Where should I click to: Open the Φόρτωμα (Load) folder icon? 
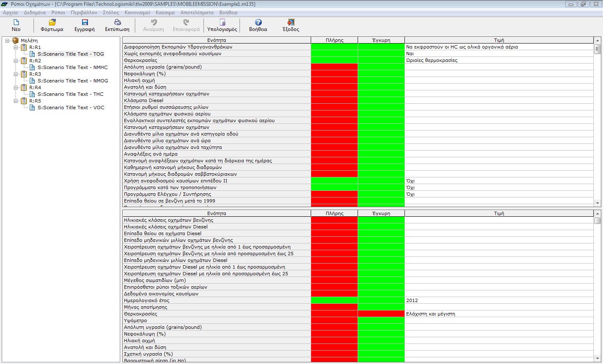tap(52, 22)
